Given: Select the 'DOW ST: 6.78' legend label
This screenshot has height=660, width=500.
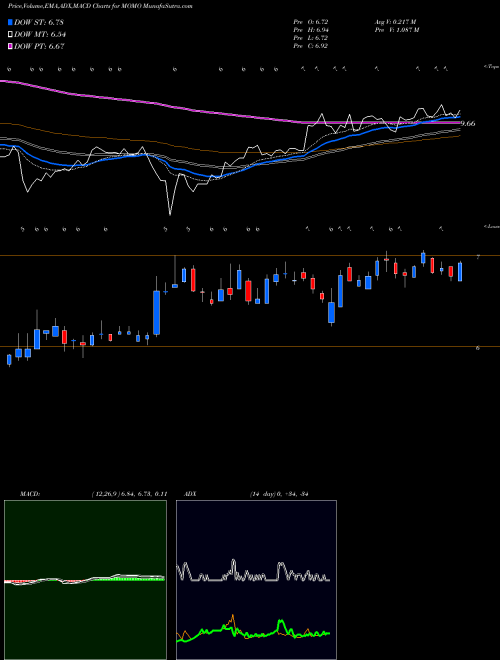Looking at the screenshot, I should pyautogui.click(x=39, y=22).
